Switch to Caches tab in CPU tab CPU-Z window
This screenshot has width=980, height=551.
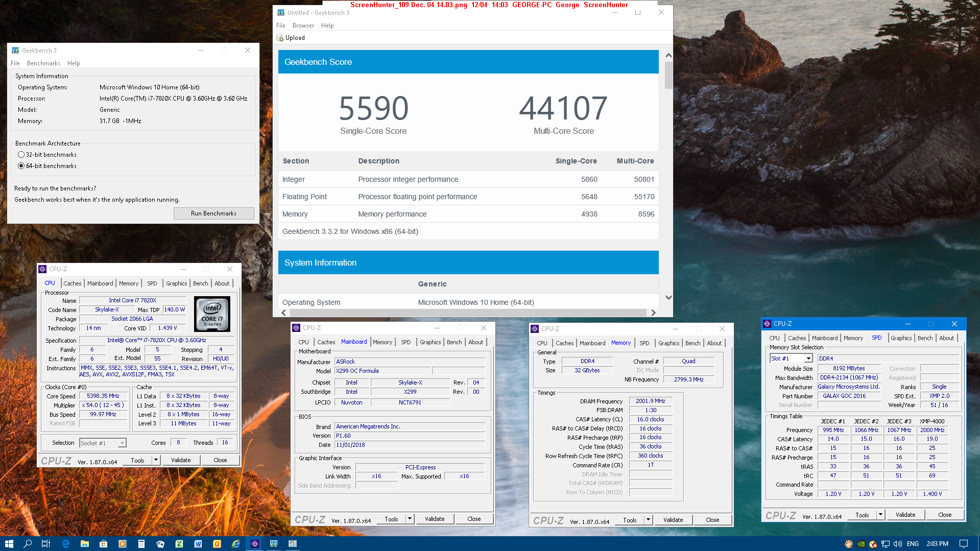click(72, 283)
